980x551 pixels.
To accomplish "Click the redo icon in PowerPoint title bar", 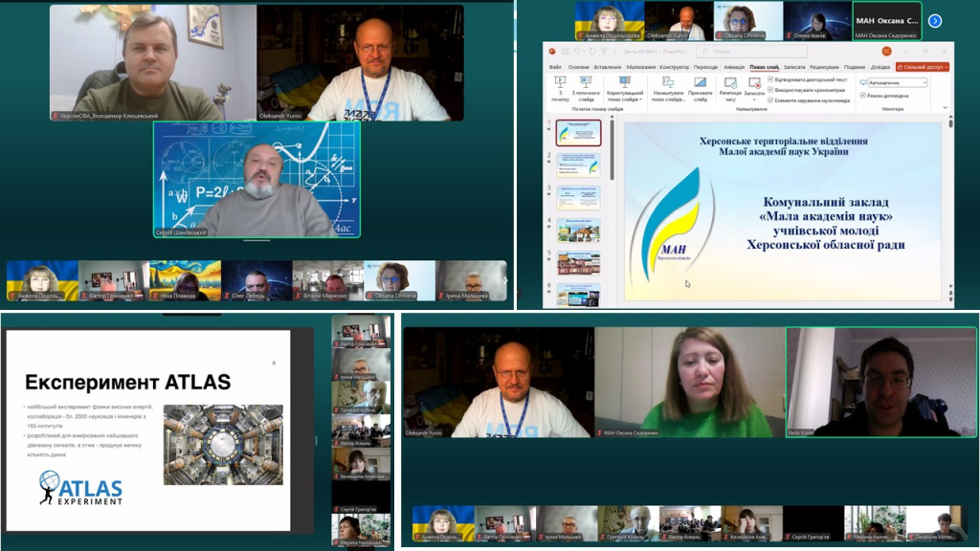I will coord(593,52).
